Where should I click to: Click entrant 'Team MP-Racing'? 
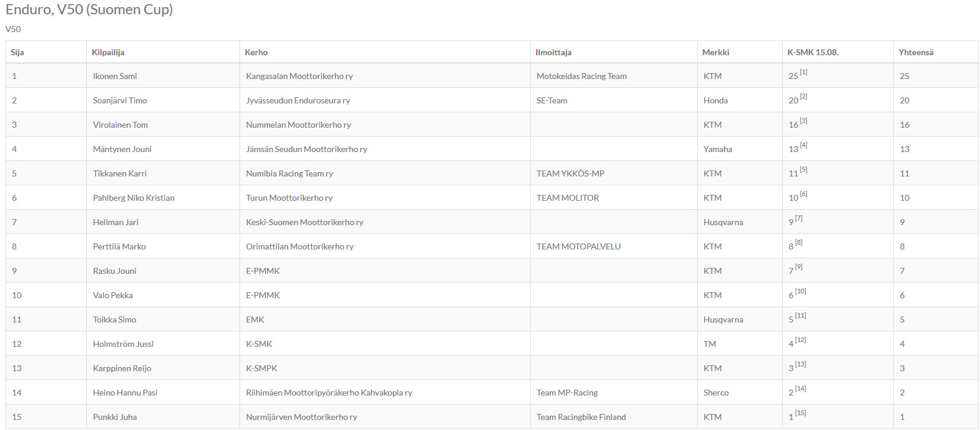point(567,393)
